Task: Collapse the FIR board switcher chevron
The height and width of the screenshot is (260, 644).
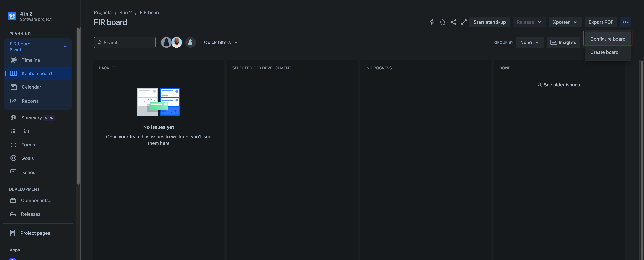Action: click(65, 47)
